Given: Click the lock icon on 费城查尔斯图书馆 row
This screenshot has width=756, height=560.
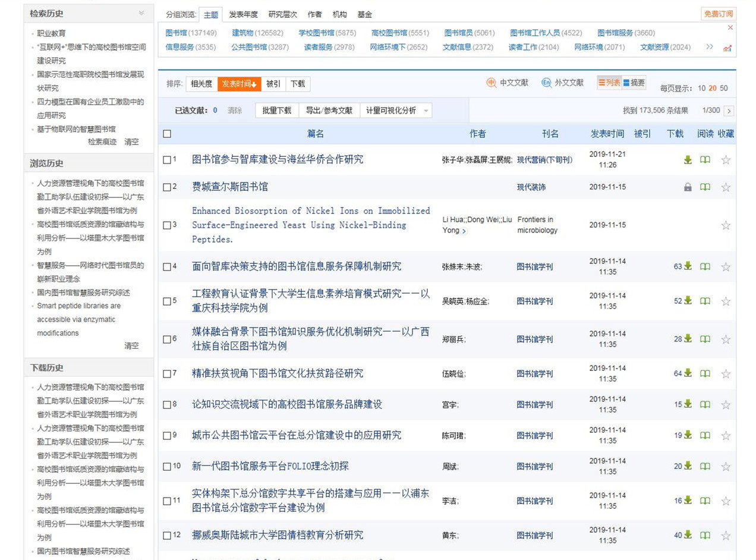Looking at the screenshot, I should click(x=688, y=187).
